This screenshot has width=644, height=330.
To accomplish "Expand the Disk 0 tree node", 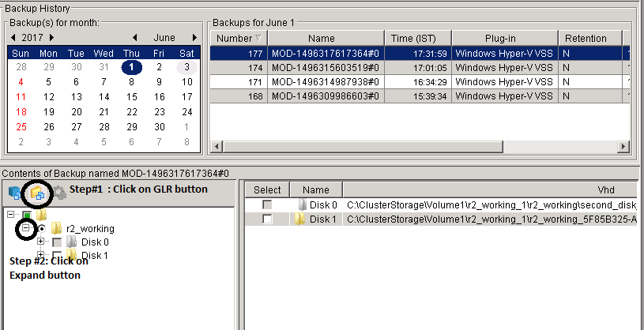I will click(x=40, y=242).
